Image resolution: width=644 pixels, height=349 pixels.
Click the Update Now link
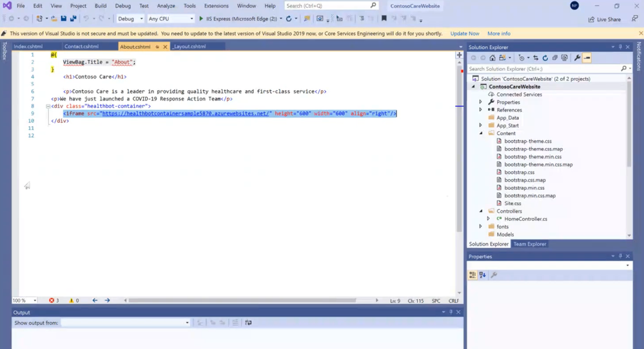[x=465, y=33]
